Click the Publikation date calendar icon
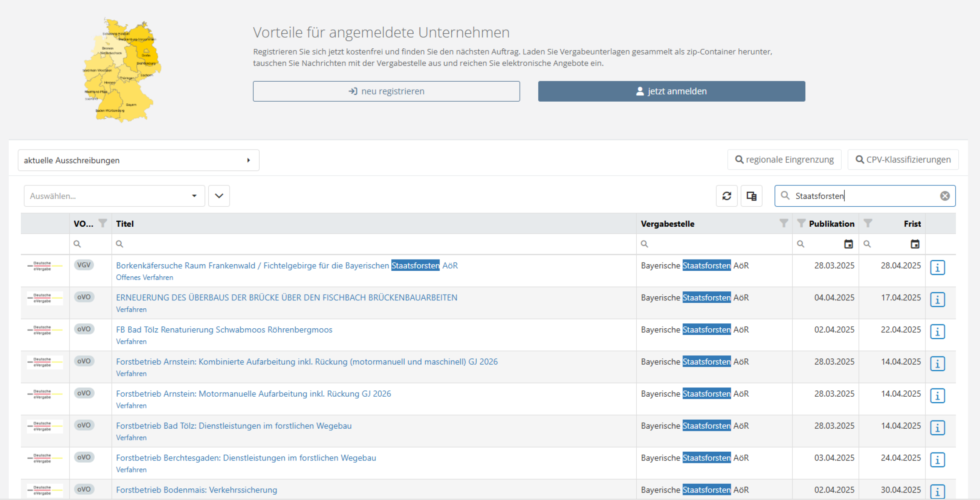Image resolution: width=980 pixels, height=500 pixels. (848, 244)
